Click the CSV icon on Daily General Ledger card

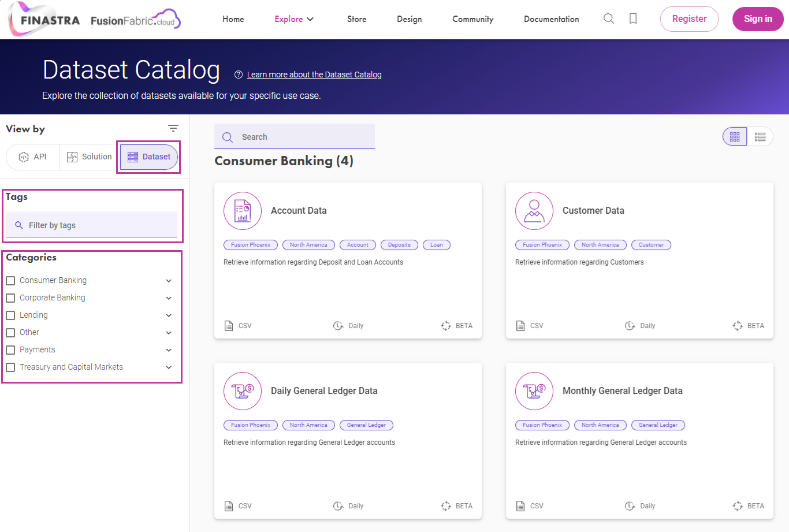click(x=229, y=506)
